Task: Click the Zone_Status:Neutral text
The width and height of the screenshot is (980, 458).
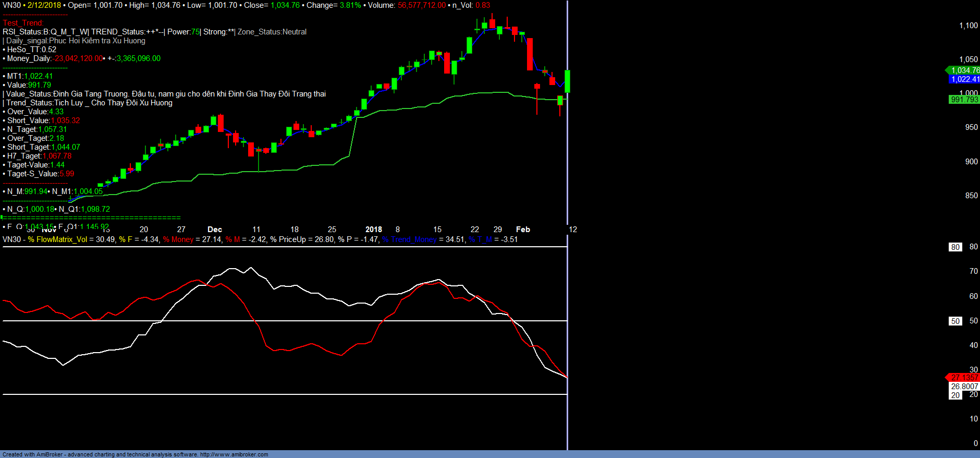Action: click(272, 32)
